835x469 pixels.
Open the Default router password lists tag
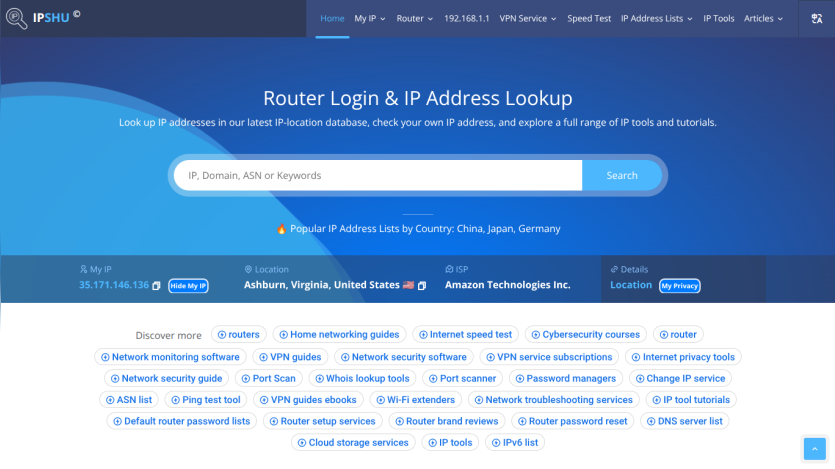[x=182, y=421]
